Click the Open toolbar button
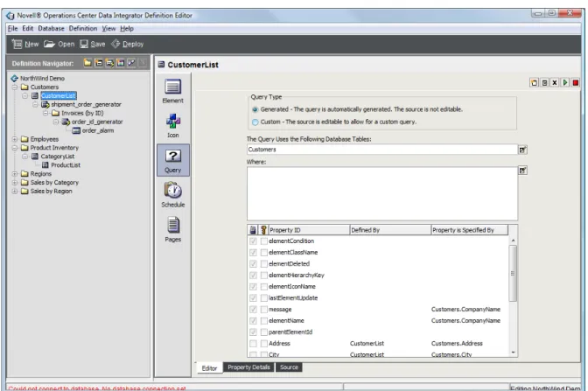The width and height of the screenshot is (588, 391). (x=59, y=45)
